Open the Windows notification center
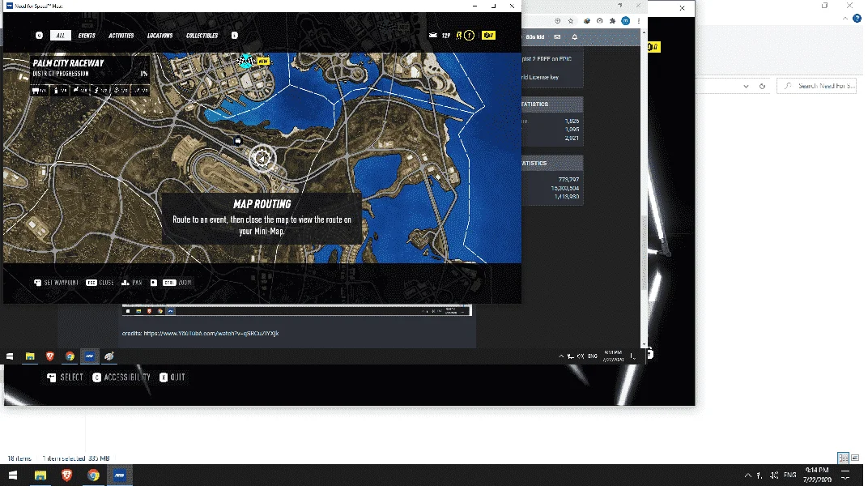The image size is (868, 486). click(x=845, y=475)
